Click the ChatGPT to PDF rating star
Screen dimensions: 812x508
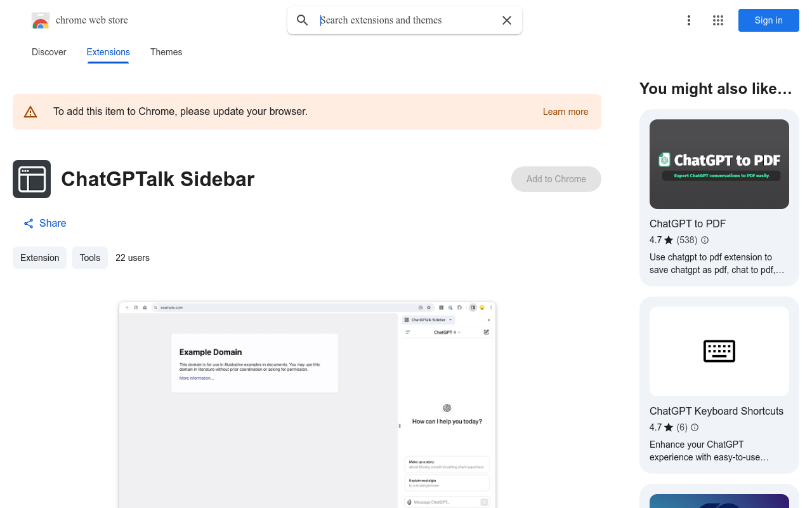point(669,240)
